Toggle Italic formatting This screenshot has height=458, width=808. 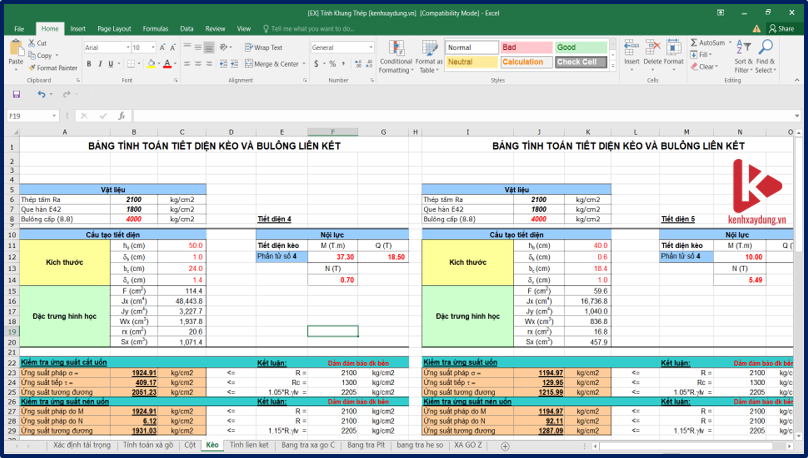tap(100, 63)
